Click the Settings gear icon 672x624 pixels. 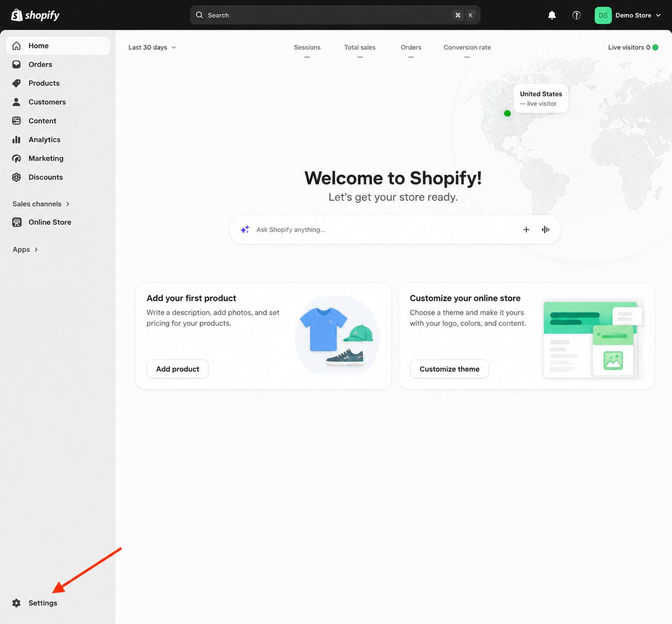(17, 603)
